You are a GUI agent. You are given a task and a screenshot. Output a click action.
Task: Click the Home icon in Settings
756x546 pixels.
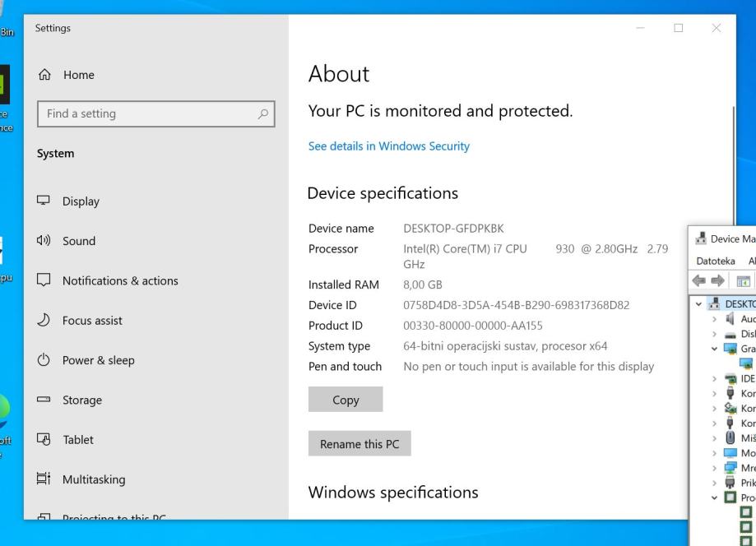[x=44, y=75]
